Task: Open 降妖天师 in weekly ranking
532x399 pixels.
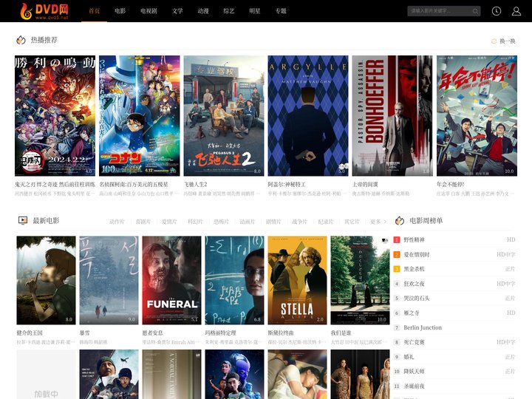Action: [414, 371]
